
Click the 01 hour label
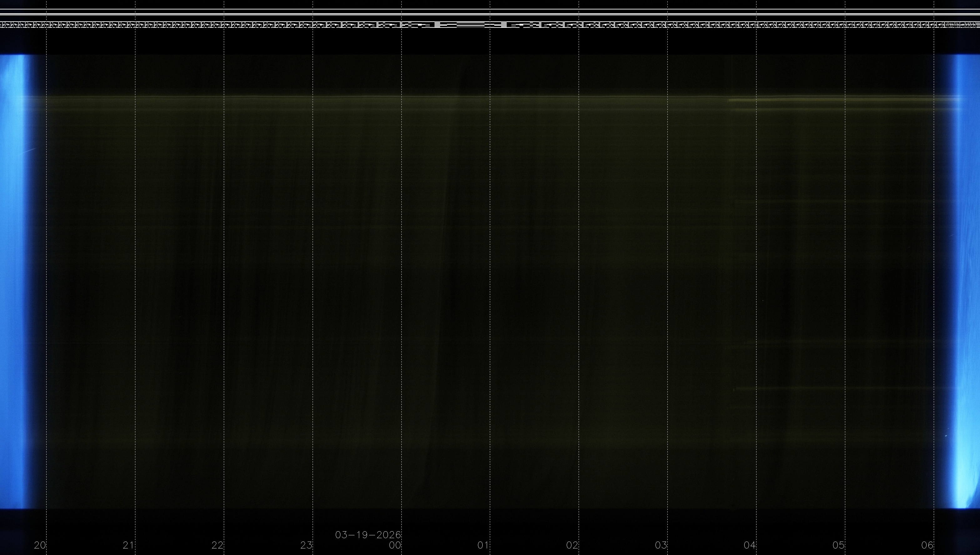tap(483, 545)
